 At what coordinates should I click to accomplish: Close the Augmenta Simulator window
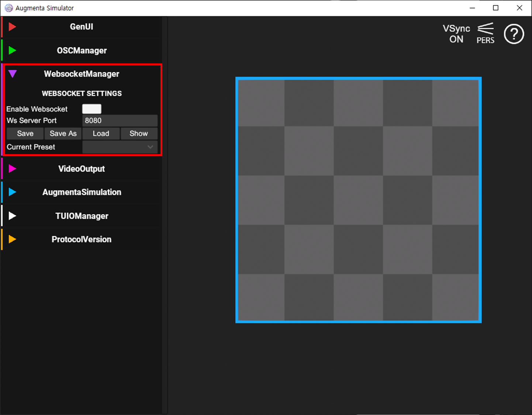(x=519, y=8)
